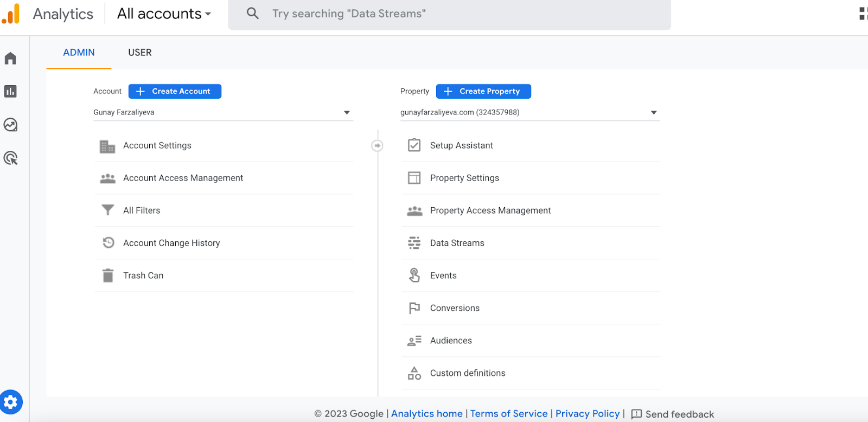Open the Explore icon in the sidebar
The width and height of the screenshot is (868, 422).
point(10,125)
